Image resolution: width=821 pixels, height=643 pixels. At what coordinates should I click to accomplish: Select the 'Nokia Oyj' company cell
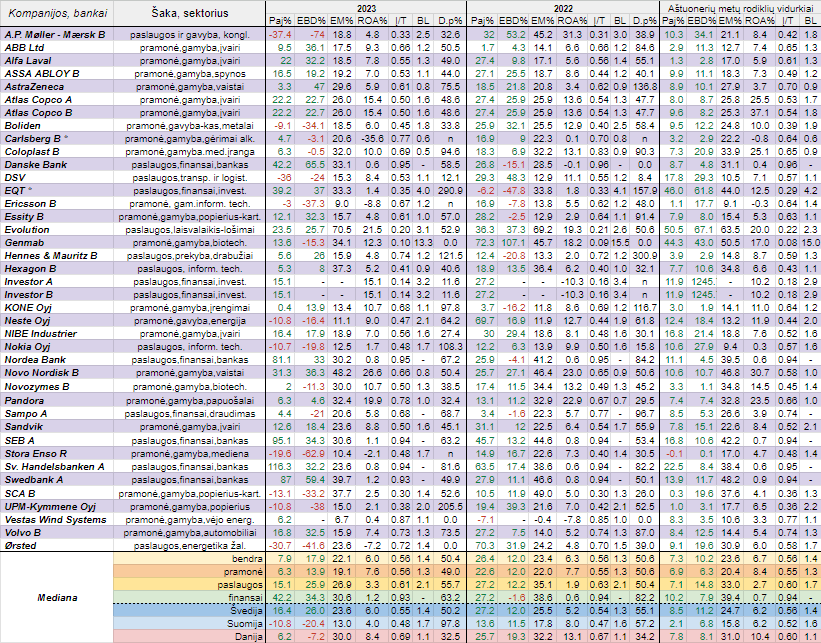point(57,347)
